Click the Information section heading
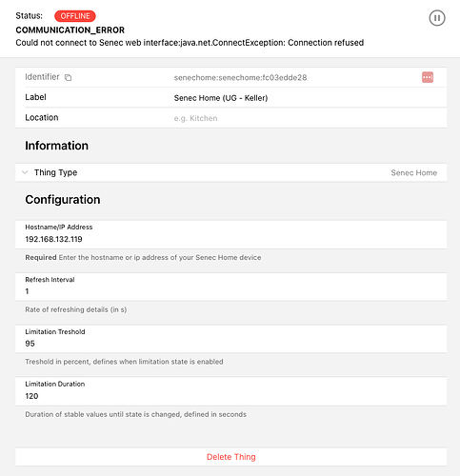Image resolution: width=460 pixels, height=476 pixels. click(x=57, y=146)
